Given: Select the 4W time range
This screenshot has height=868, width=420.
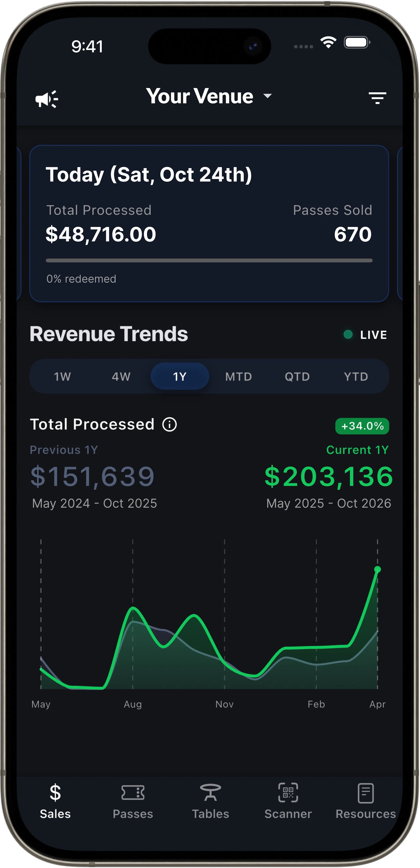Looking at the screenshot, I should click(121, 376).
